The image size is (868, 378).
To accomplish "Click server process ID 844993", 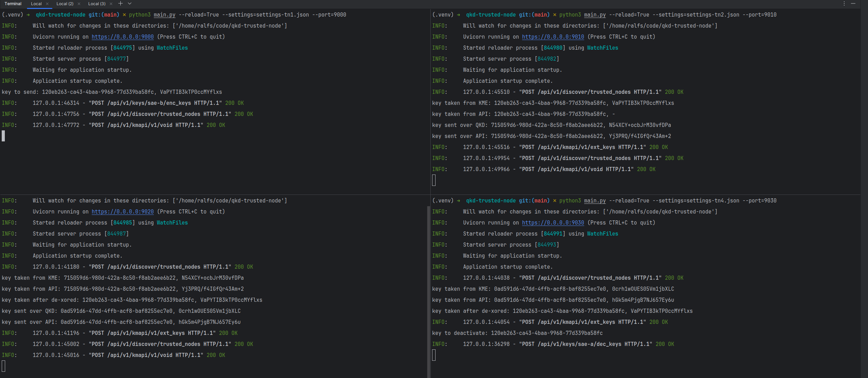I will [547, 245].
